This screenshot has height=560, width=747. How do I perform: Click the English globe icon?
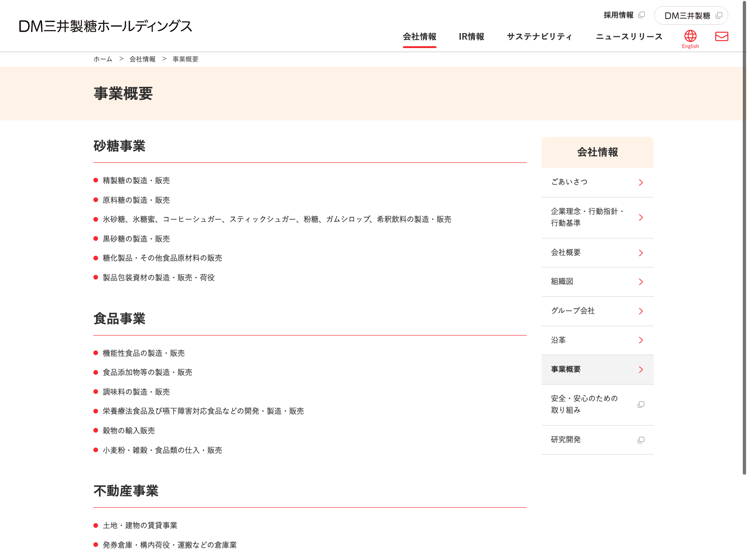(690, 36)
